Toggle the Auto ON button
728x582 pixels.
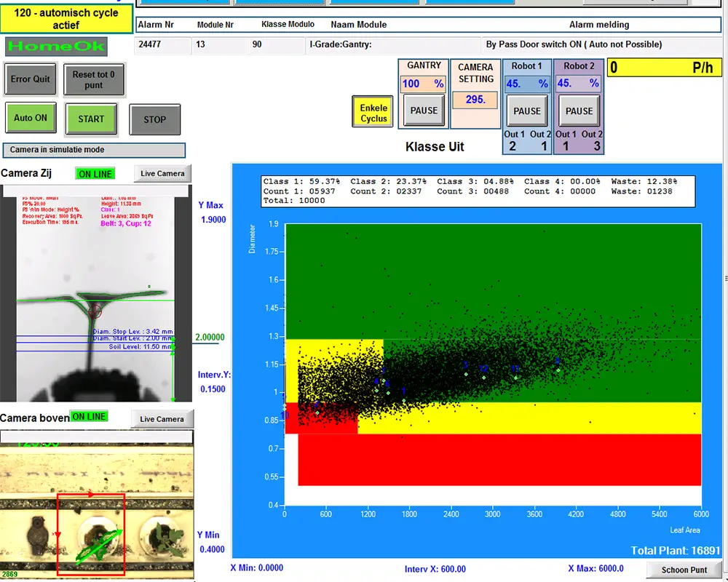coord(31,118)
